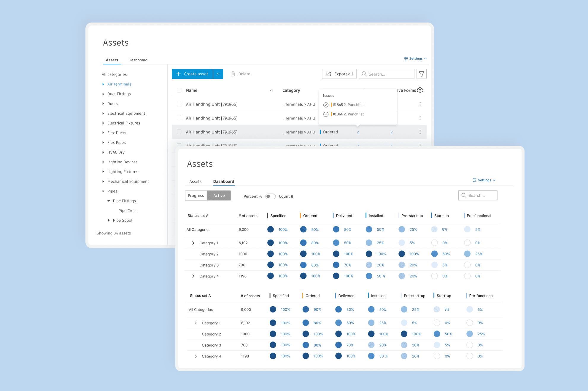Open table column settings gear icon
Screen dimensions: 588x391
click(x=420, y=90)
